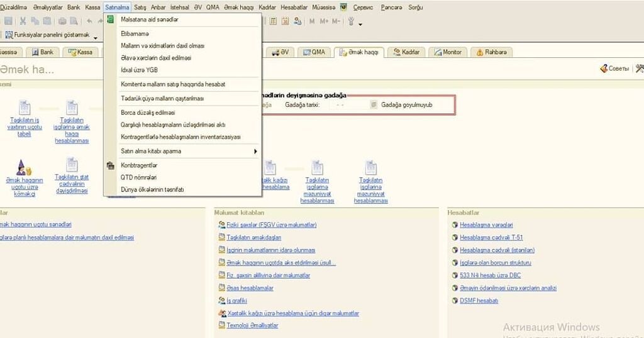Viewport: 644px width, 338px height.
Task: Click the small icon after Müəssisə menu
Action: [x=343, y=7]
